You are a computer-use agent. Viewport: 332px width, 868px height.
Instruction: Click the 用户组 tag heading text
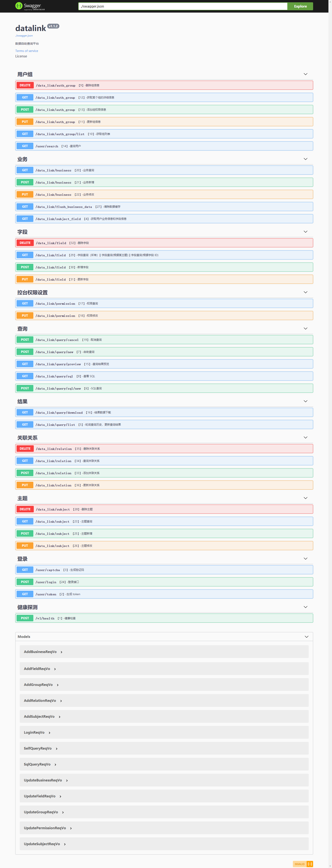click(x=25, y=74)
